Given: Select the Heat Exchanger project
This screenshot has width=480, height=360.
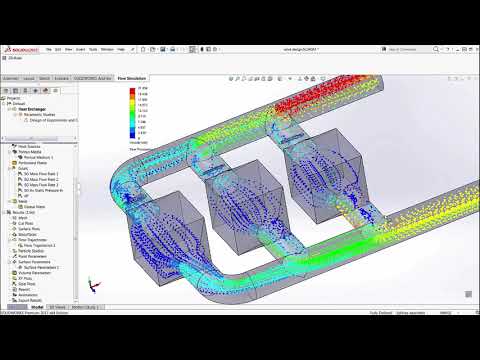Looking at the screenshot, I should (32, 109).
